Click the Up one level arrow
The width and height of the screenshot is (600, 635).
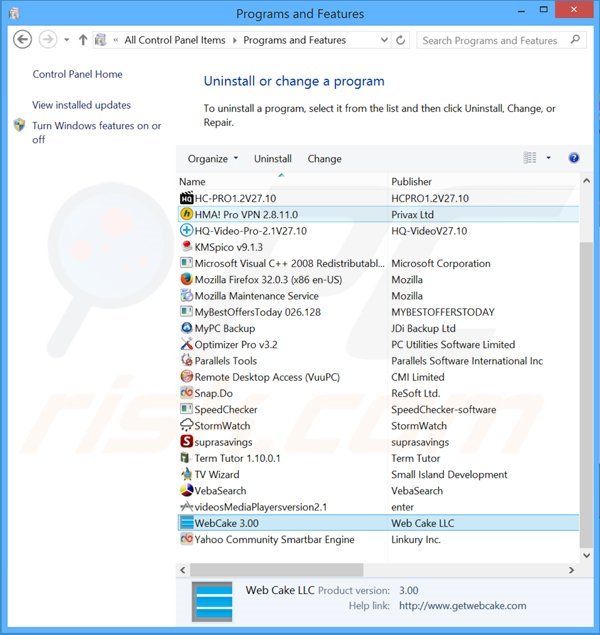point(82,40)
